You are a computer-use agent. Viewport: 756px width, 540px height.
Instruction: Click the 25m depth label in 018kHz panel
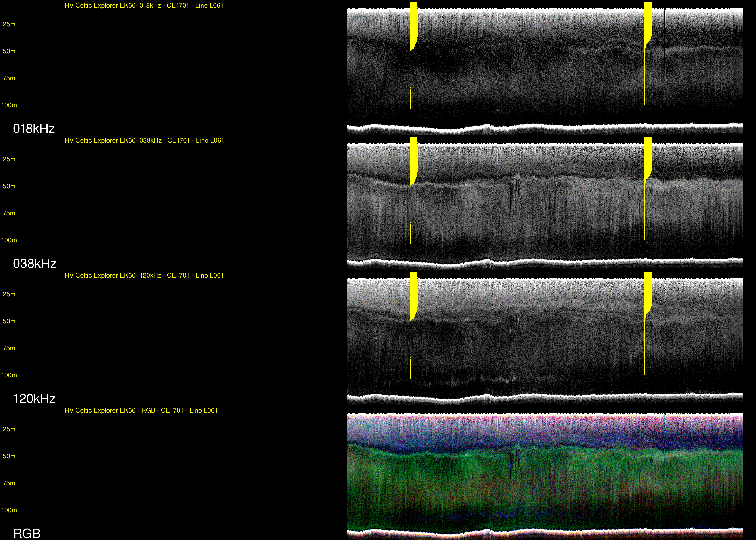click(x=9, y=24)
